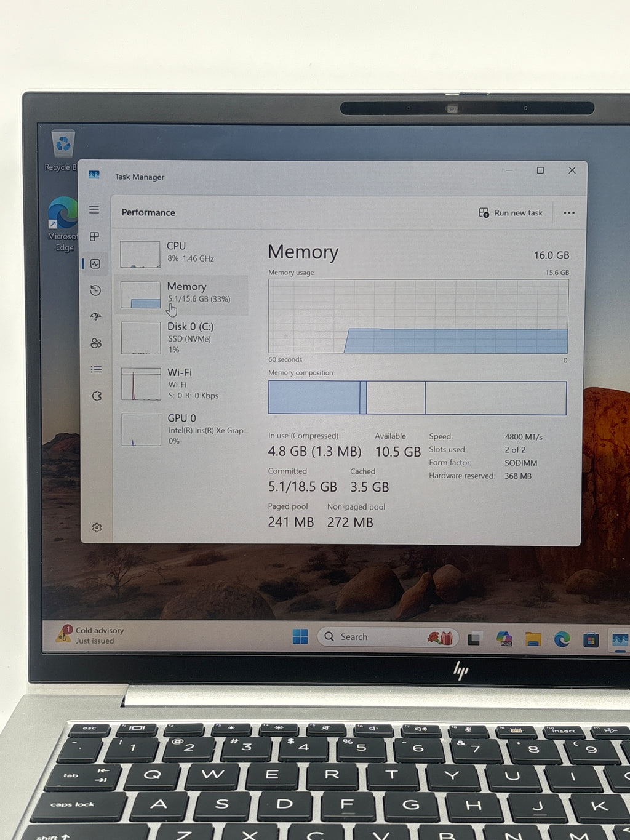Minimize the Task Manager window
The image size is (630, 840).
click(x=509, y=170)
